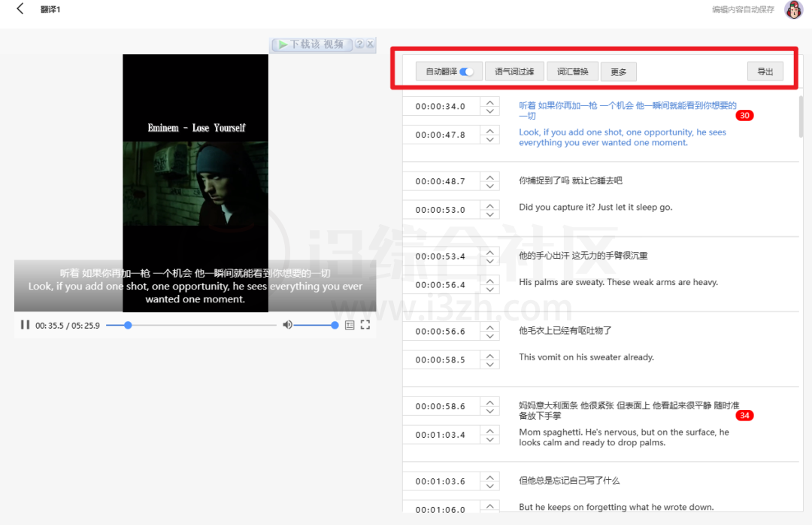The image size is (812, 525).
Task: Click the Export (导出) button
Action: click(765, 71)
